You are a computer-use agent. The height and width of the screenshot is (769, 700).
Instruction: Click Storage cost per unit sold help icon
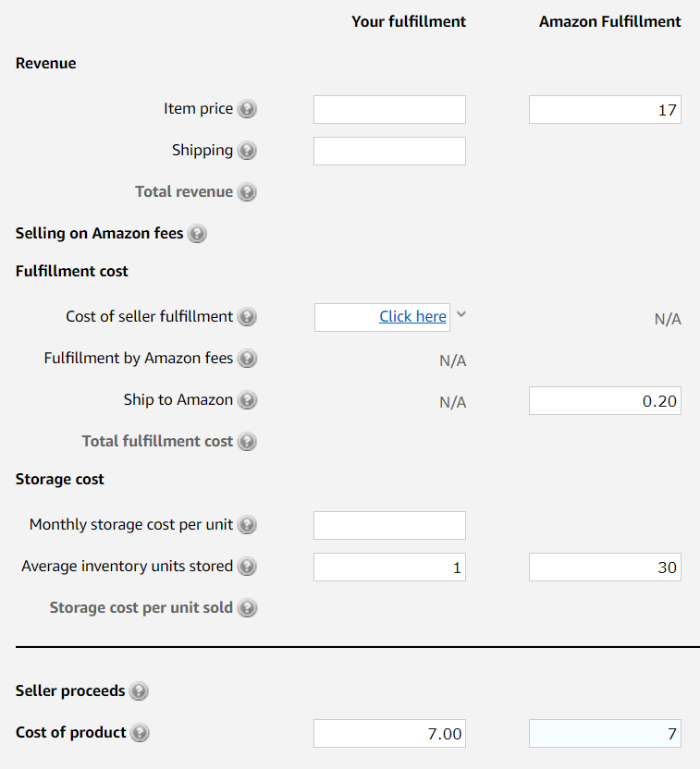(247, 608)
